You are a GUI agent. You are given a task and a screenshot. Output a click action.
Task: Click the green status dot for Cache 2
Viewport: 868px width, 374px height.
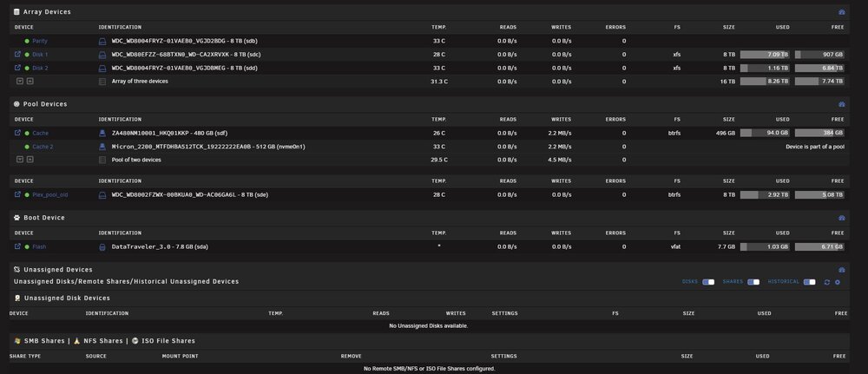pyautogui.click(x=27, y=147)
